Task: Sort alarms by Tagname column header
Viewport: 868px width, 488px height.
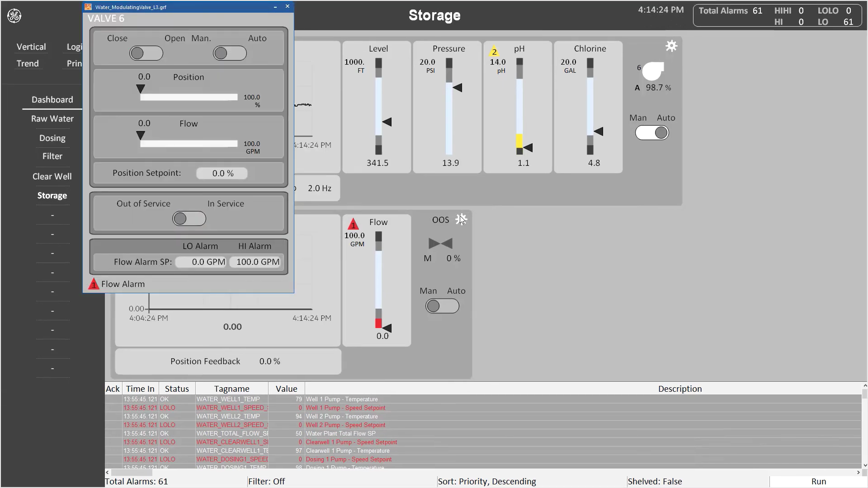Action: pos(231,389)
